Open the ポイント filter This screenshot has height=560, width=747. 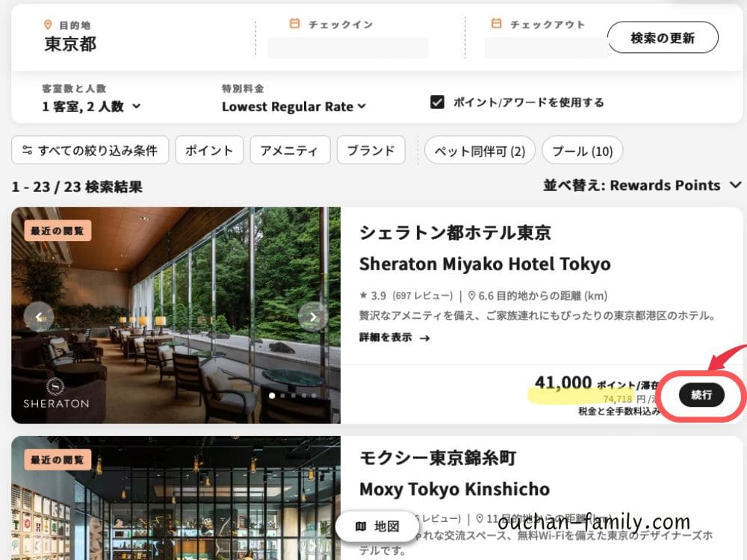(x=209, y=151)
